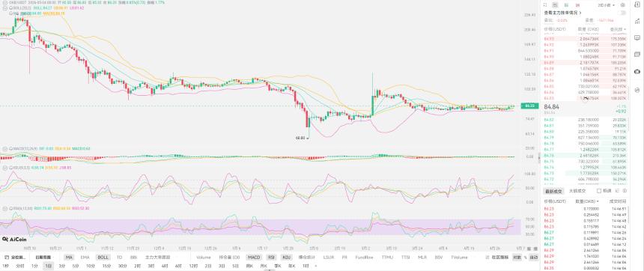Click the 86.22 current price label on axis
The image size is (644, 271).
coord(529,106)
